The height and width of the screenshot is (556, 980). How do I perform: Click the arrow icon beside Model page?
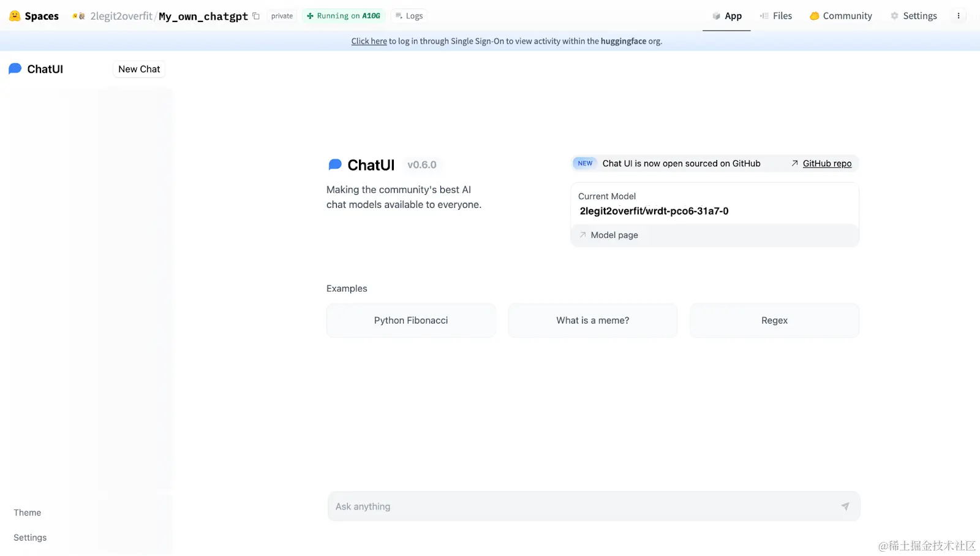coord(582,235)
